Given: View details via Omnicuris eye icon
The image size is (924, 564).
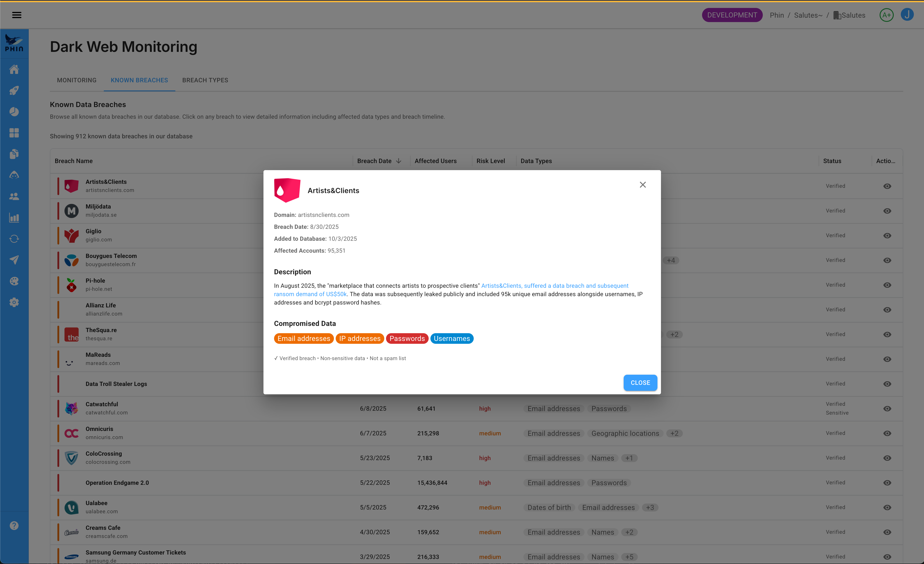Looking at the screenshot, I should pos(887,433).
